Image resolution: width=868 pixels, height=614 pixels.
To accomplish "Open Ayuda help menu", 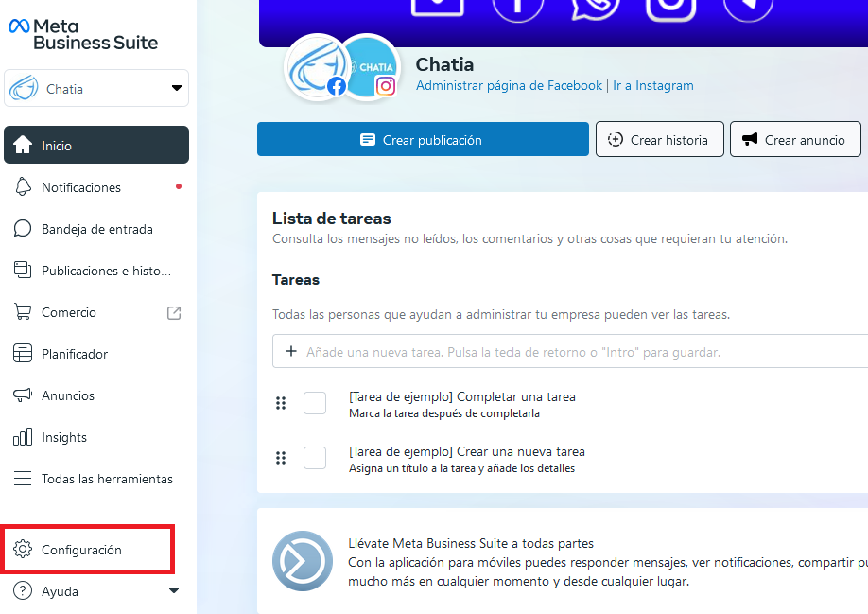I will 96,590.
